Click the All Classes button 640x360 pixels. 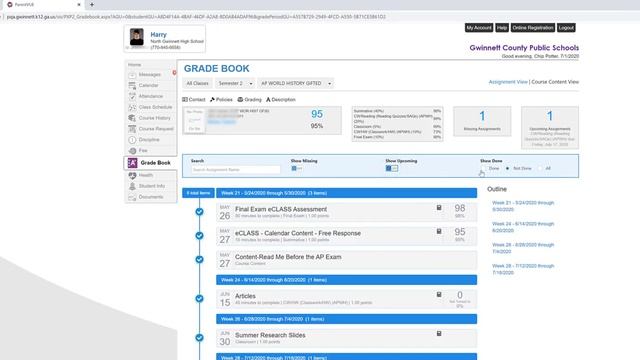click(198, 83)
